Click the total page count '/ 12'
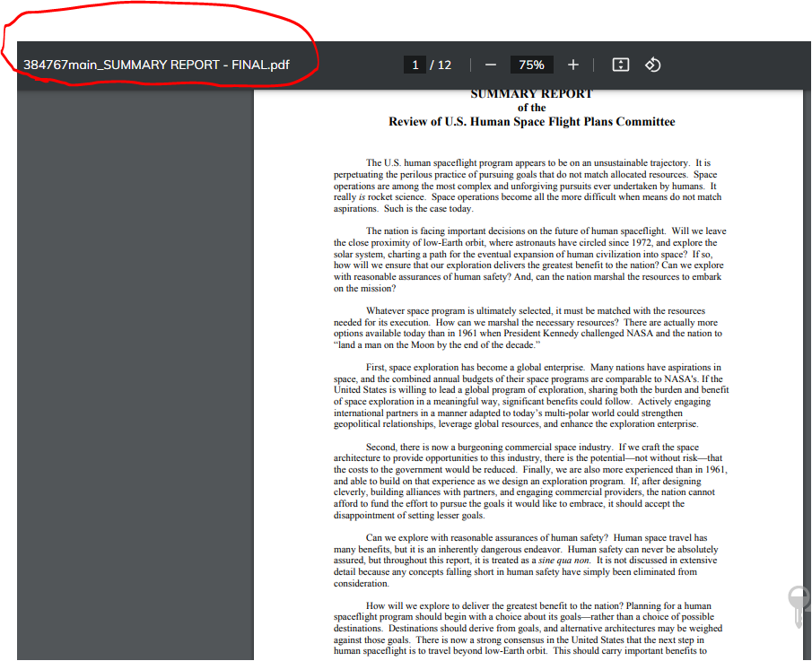The width and height of the screenshot is (812, 661). [441, 65]
